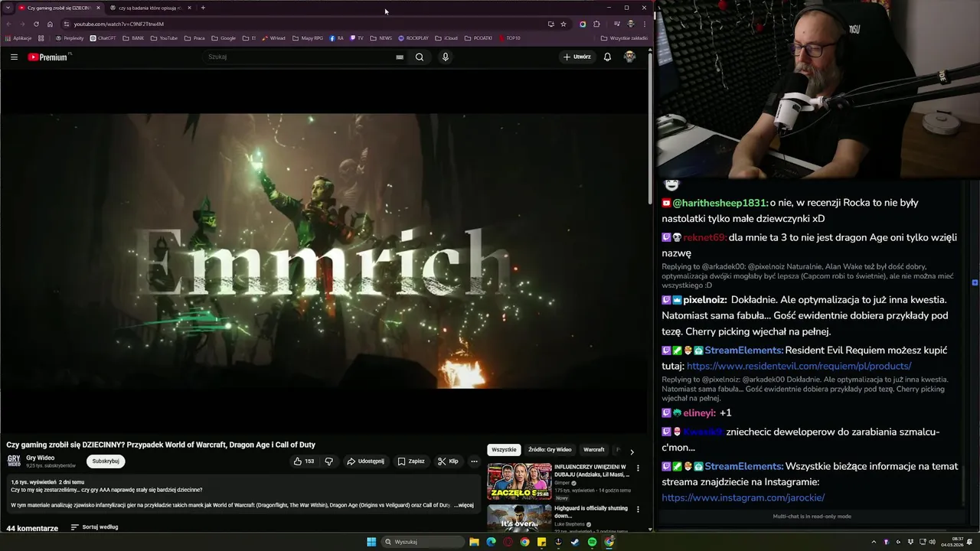
Task: Open the TOP10 bookmark
Action: pos(509,38)
